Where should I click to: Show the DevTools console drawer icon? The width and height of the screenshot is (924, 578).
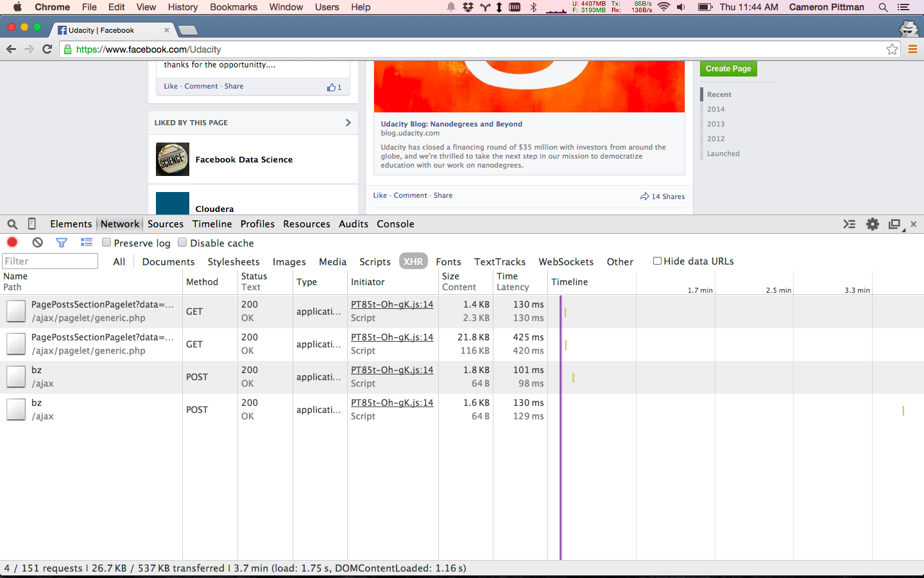click(849, 224)
